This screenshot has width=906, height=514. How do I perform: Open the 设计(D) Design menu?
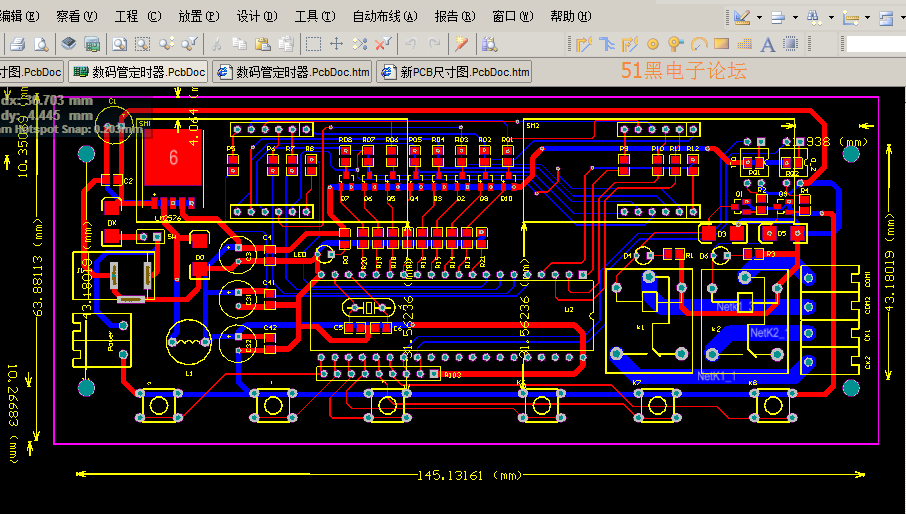257,16
